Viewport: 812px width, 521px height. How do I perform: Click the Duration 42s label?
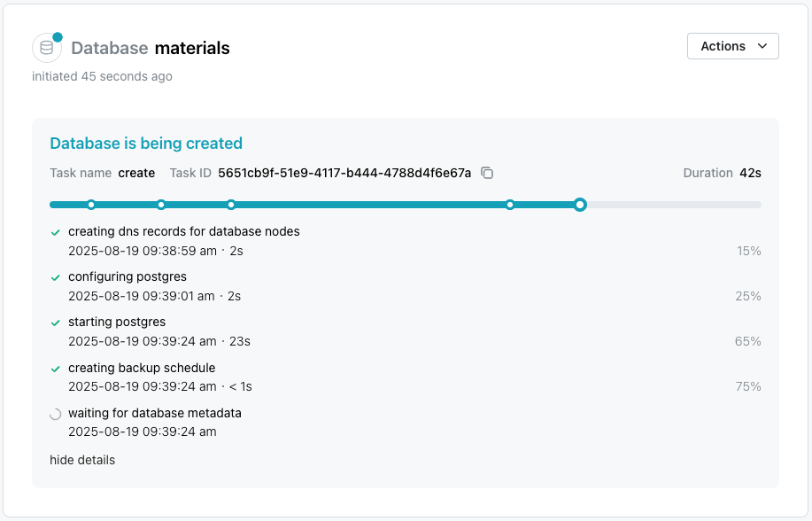pos(722,173)
